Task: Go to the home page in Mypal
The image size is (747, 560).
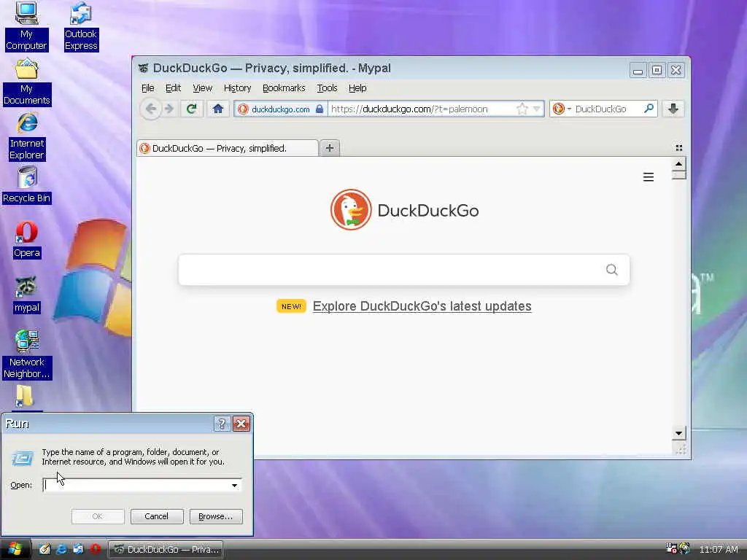Action: pyautogui.click(x=218, y=109)
